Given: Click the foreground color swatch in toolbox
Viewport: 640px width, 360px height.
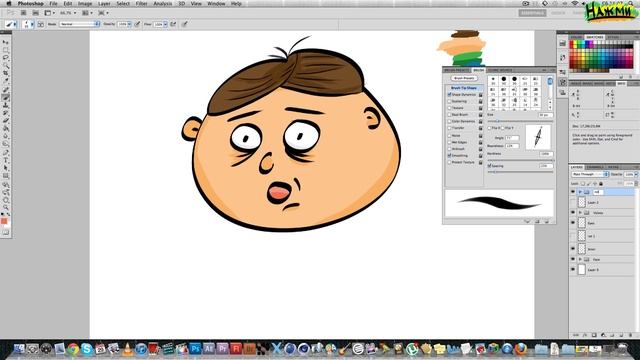Looking at the screenshot, I should click(4, 221).
